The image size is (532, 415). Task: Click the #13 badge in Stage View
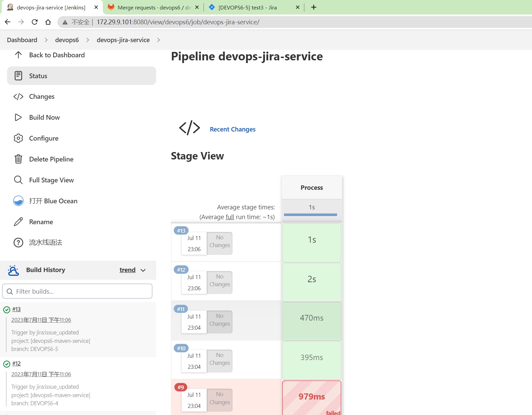pos(181,231)
